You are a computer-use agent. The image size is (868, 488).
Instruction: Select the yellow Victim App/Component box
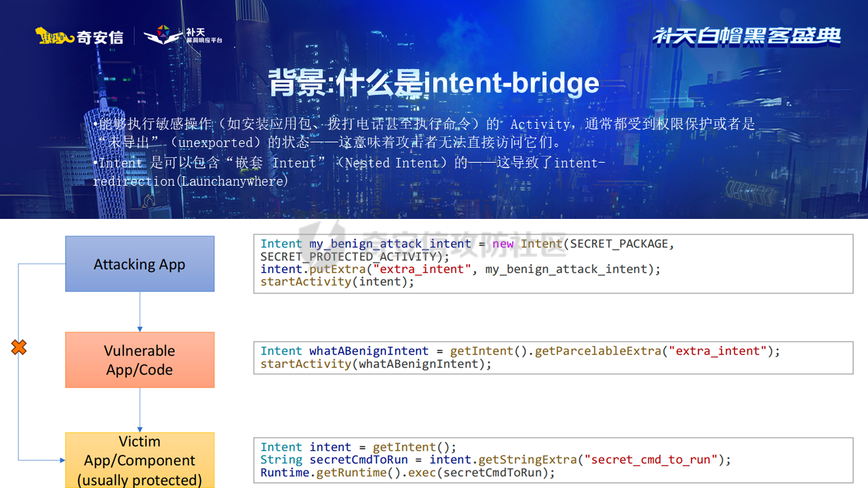click(140, 460)
